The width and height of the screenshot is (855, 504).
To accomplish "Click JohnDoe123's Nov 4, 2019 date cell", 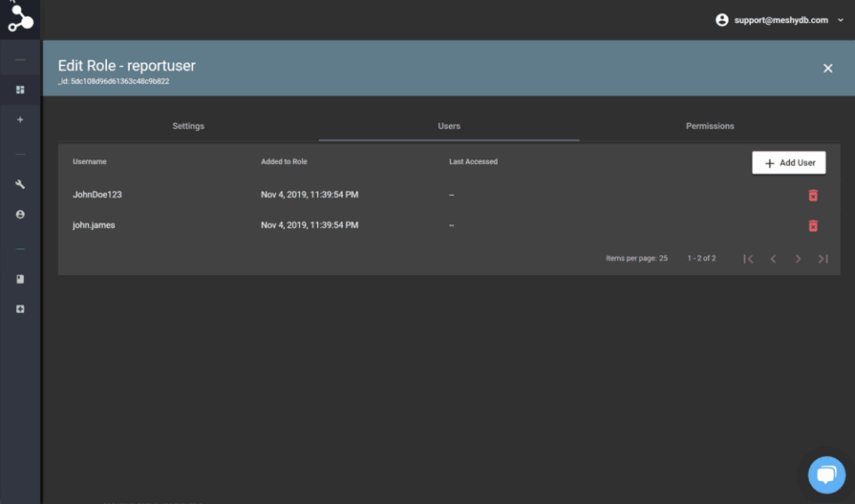I will [x=309, y=195].
